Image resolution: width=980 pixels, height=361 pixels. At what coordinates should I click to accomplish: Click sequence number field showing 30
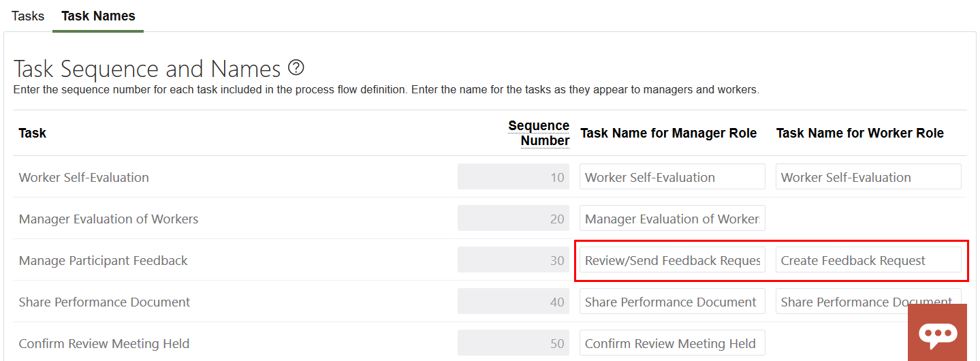[x=513, y=260]
